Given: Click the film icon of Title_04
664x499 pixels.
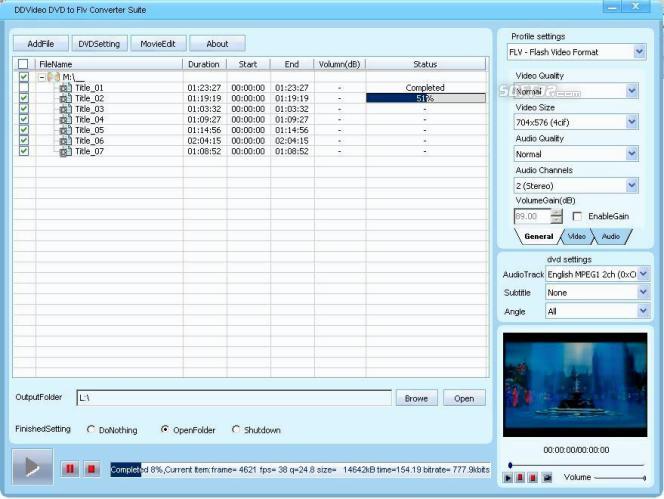Looking at the screenshot, I should tap(65, 120).
